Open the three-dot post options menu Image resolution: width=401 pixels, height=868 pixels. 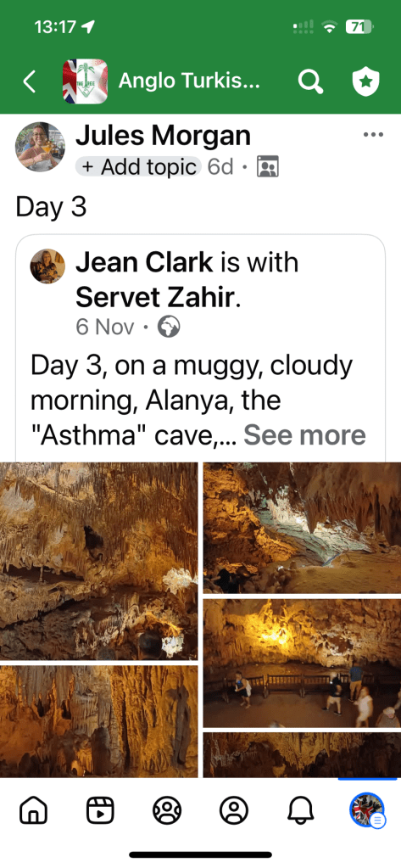coord(373,135)
